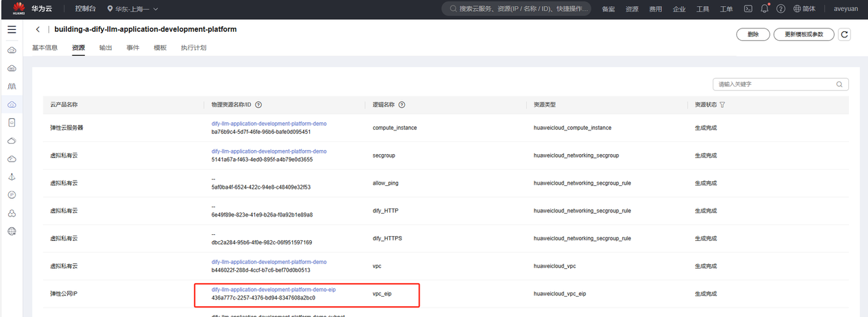Click the help question mark in top bar
This screenshot has height=317, width=868.
pyautogui.click(x=781, y=9)
